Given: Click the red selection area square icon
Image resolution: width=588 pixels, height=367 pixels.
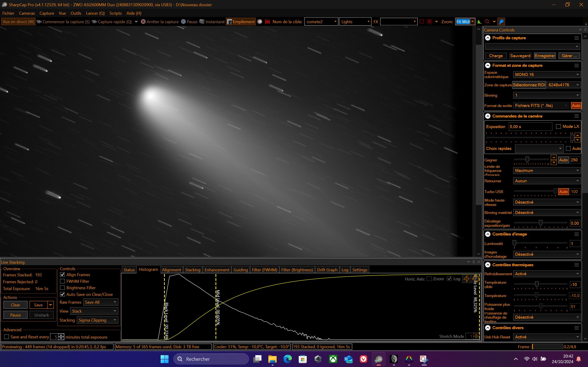Looking at the screenshot, I should pyautogui.click(x=422, y=22).
